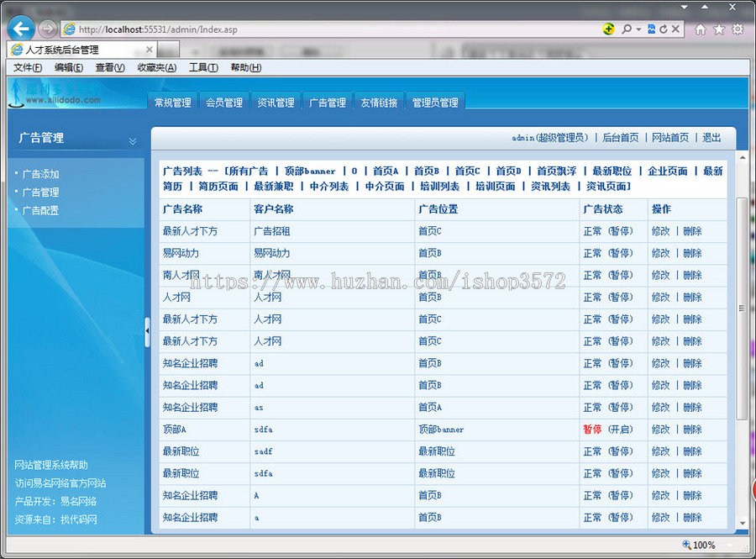This screenshot has width=756, height=559.
Task: Click the 网站首页 link
Action: coord(670,138)
